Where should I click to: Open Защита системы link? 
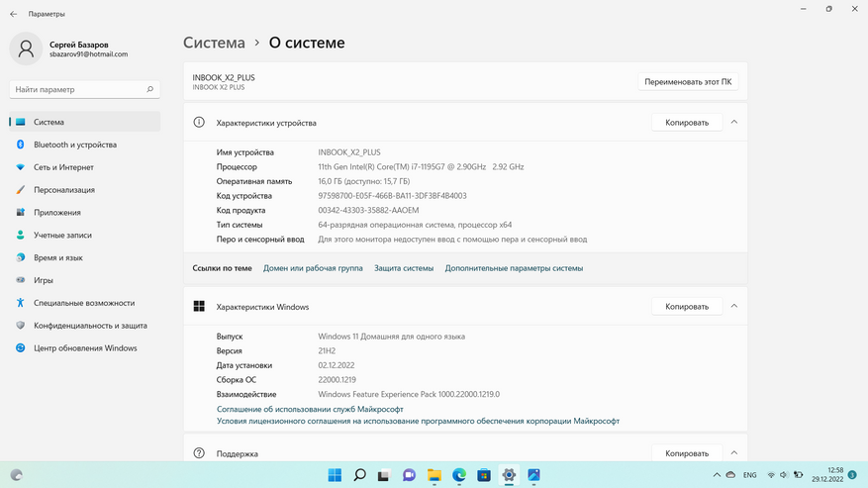(404, 268)
